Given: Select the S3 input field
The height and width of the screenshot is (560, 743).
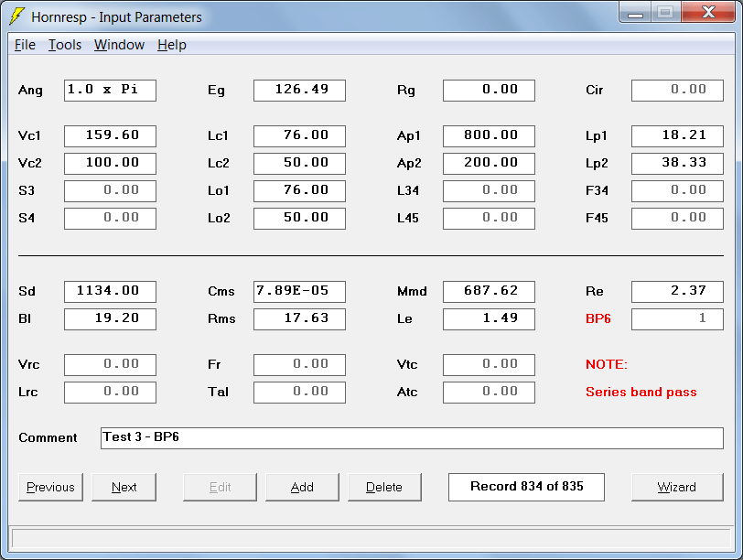Looking at the screenshot, I should (110, 191).
